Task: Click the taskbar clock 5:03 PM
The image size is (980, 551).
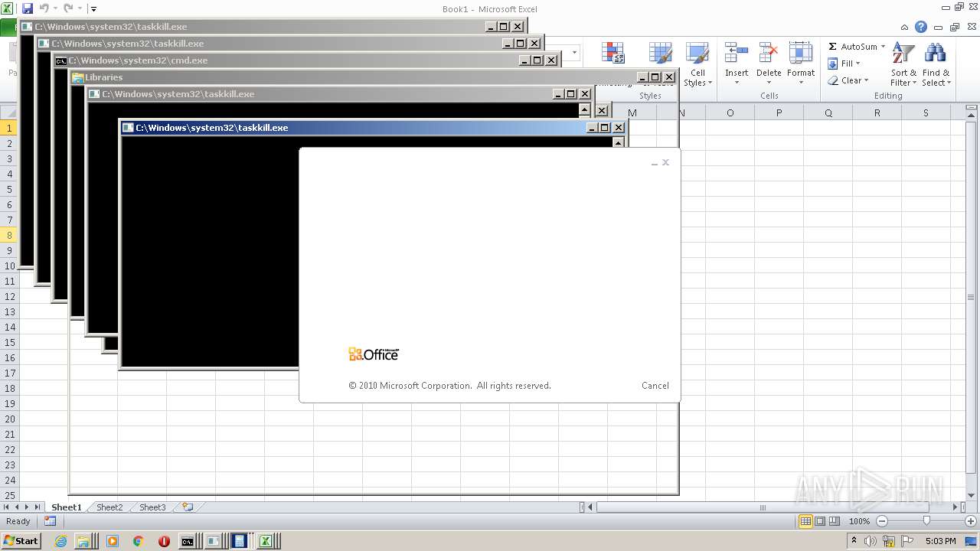Action: coord(940,541)
